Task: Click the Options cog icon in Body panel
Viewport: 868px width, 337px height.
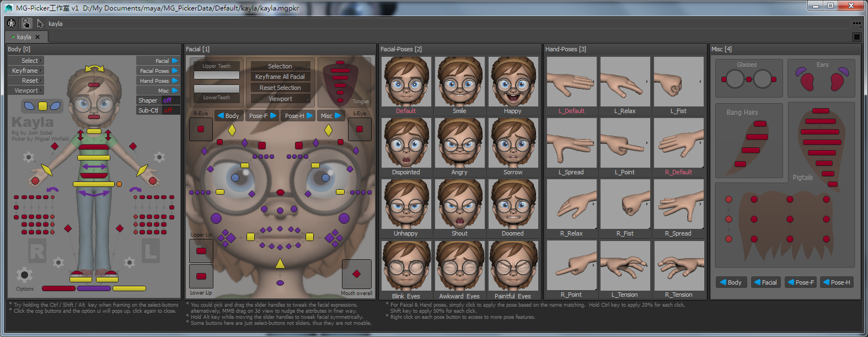Action: point(24,275)
